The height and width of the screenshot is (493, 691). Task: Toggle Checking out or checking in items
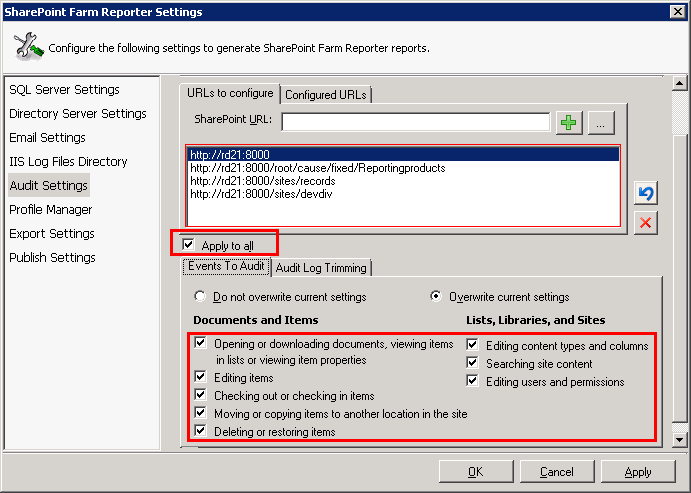pyautogui.click(x=201, y=394)
